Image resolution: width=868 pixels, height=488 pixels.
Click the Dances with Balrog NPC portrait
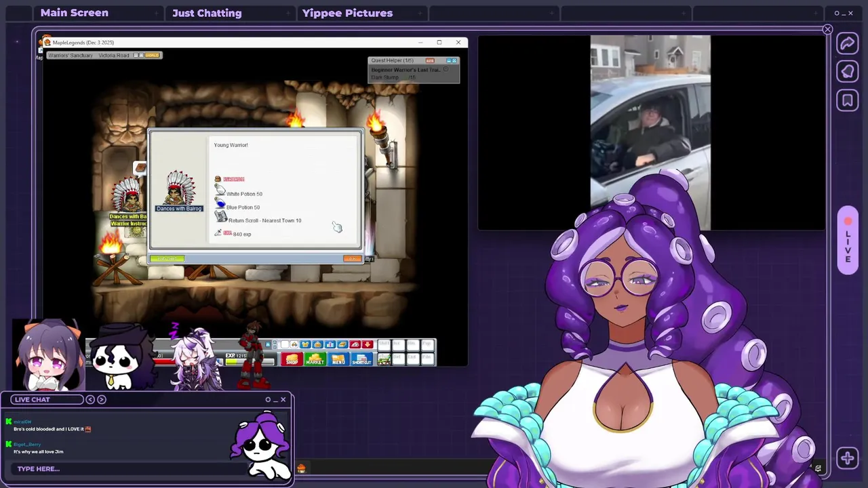[179, 188]
